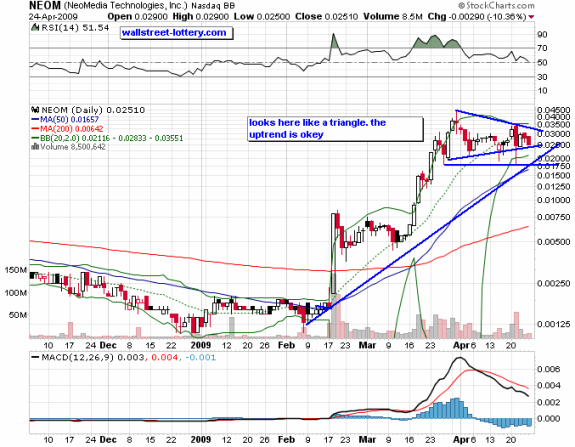Click the Apr label under the MACD panel
The width and height of the screenshot is (575, 447).
point(461,439)
